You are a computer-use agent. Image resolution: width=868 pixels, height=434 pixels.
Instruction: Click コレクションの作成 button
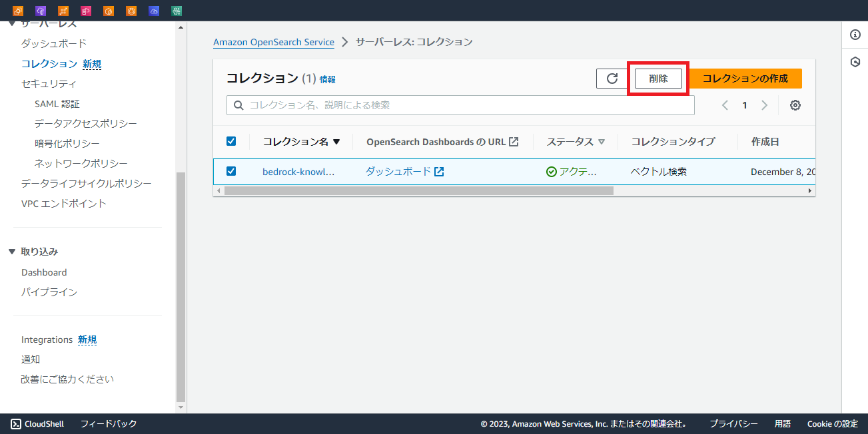pos(745,79)
